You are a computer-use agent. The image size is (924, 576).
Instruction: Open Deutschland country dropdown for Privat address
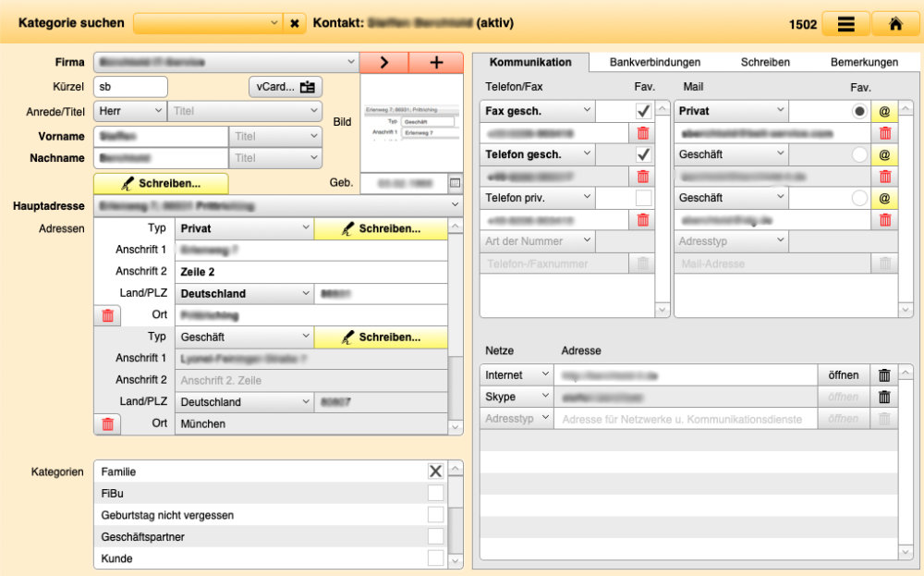point(247,294)
